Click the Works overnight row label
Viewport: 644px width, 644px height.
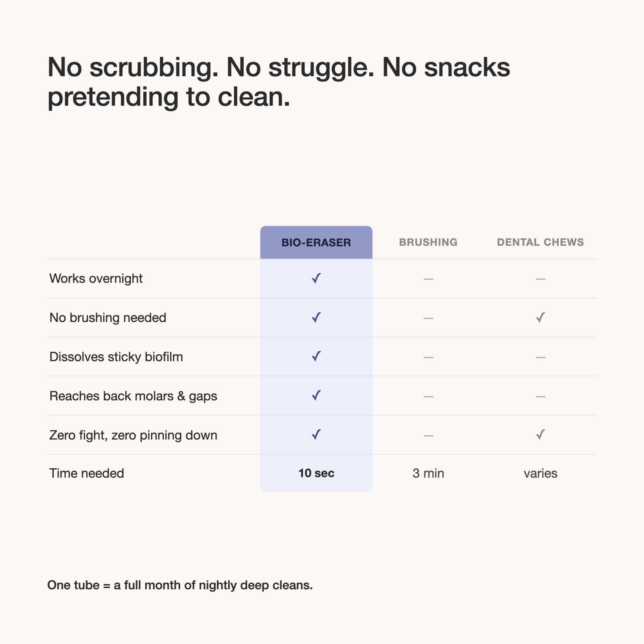pos(96,279)
